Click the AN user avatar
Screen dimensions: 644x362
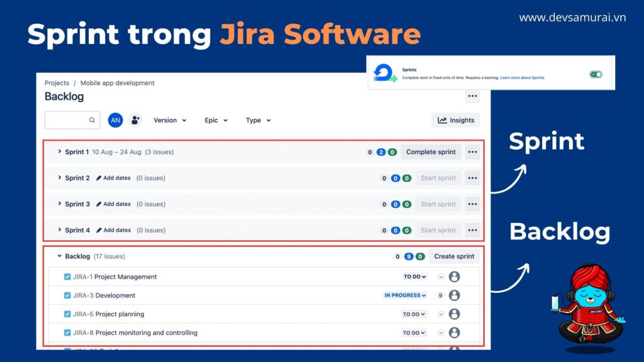[115, 120]
